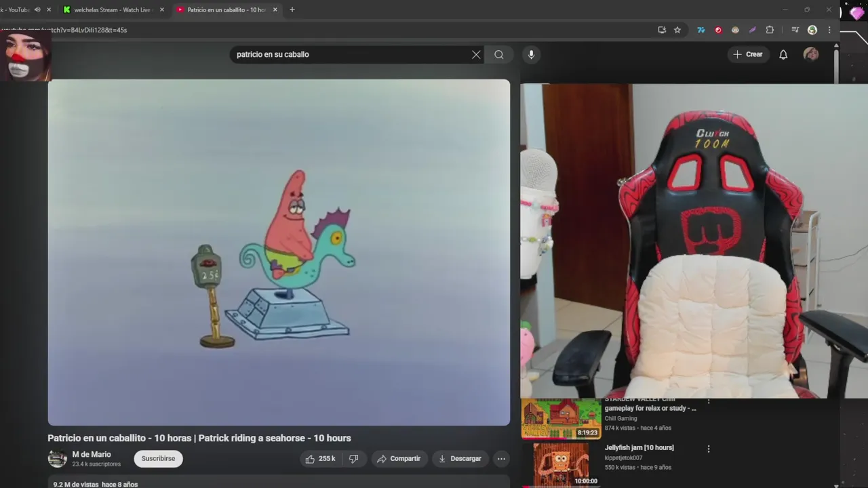The height and width of the screenshot is (488, 868).
Task: Click the video title text
Action: pyautogui.click(x=199, y=439)
